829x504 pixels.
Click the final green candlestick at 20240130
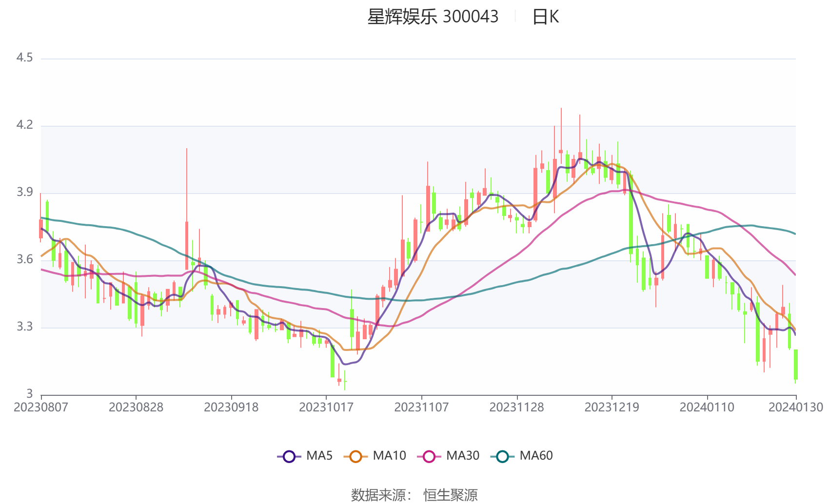[795, 365]
